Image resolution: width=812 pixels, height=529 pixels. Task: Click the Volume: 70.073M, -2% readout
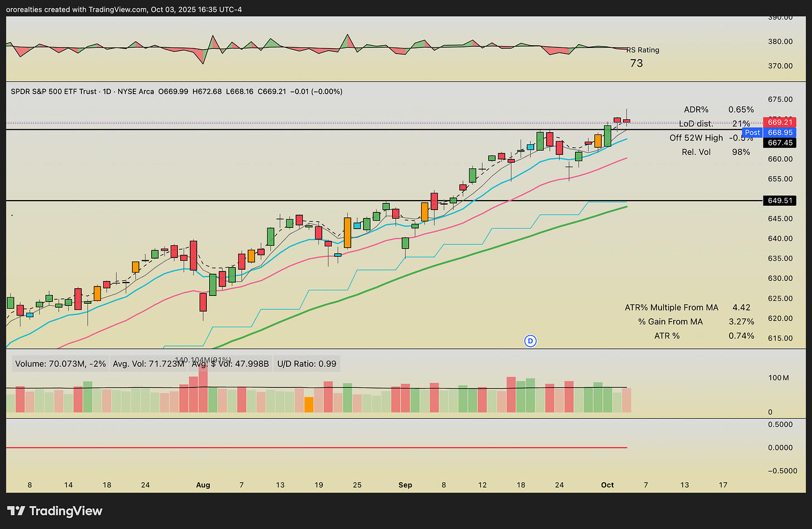(x=61, y=364)
